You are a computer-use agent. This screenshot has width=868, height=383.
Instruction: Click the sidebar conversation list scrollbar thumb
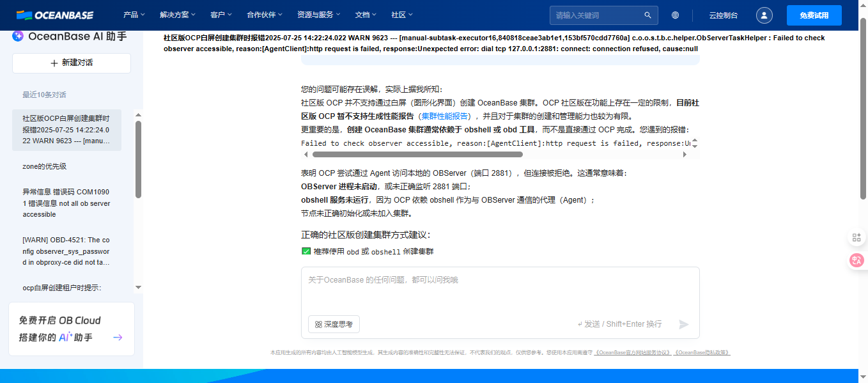click(x=138, y=159)
